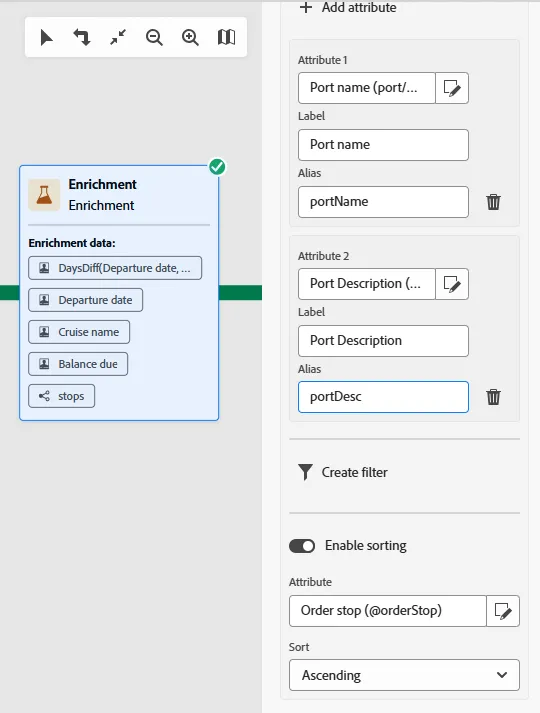Select the DaysDiff(Departure date enrichment chip
This screenshot has width=540, height=713.
[x=115, y=268]
